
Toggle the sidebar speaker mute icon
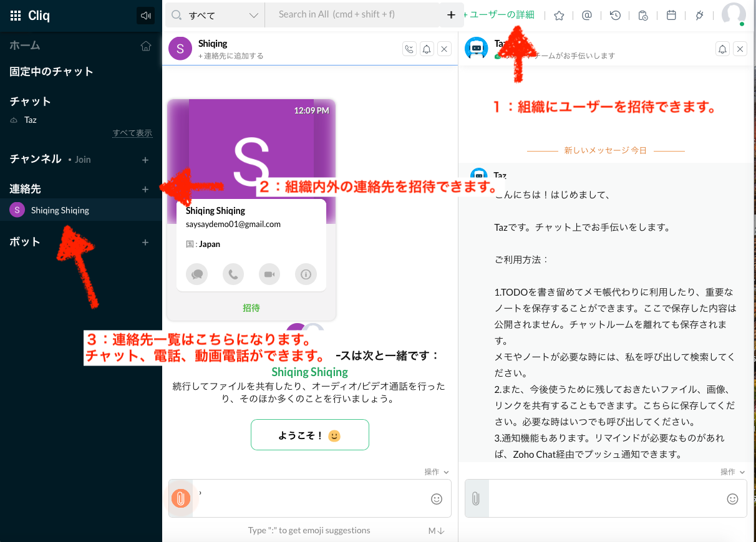pos(145,16)
